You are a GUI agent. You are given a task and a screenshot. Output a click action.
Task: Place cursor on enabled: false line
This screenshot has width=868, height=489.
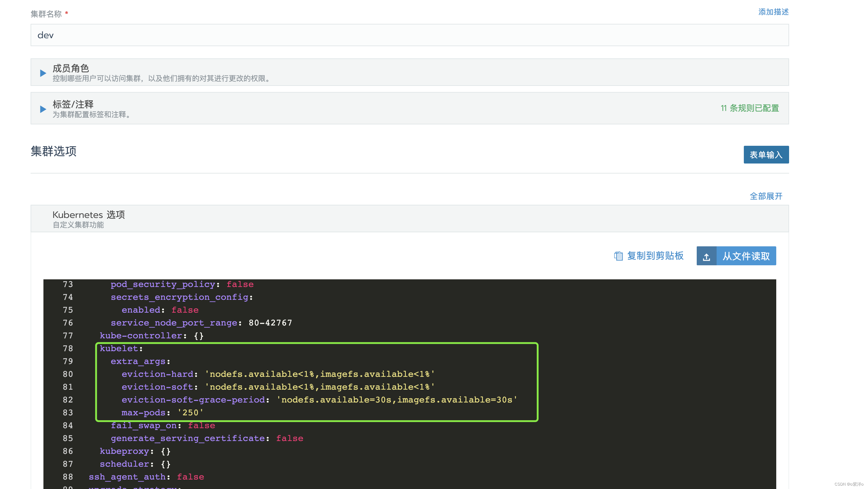pyautogui.click(x=160, y=310)
